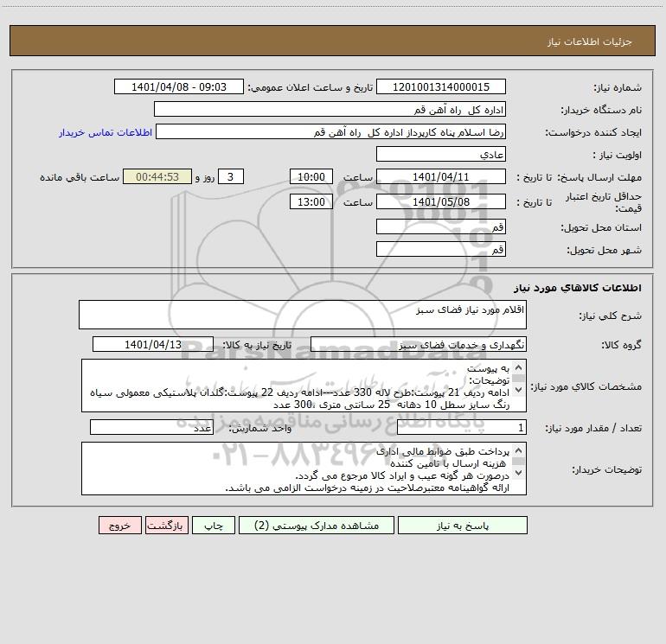666x644 pixels.
Task: Click the چاپ print button
Action: click(214, 526)
